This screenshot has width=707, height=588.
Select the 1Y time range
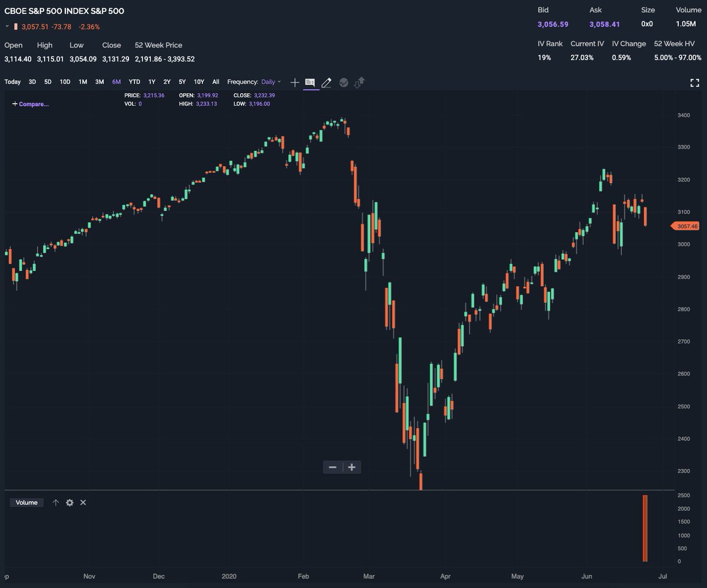pos(152,82)
